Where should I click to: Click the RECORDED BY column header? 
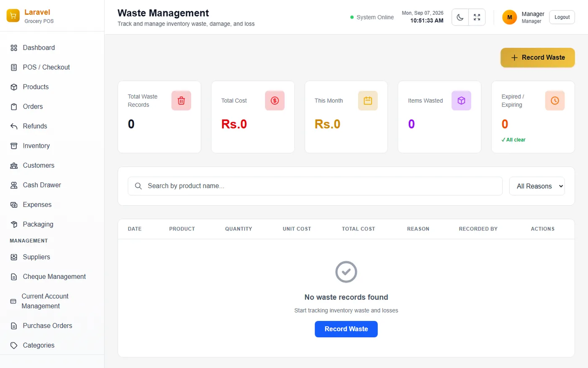(x=478, y=229)
